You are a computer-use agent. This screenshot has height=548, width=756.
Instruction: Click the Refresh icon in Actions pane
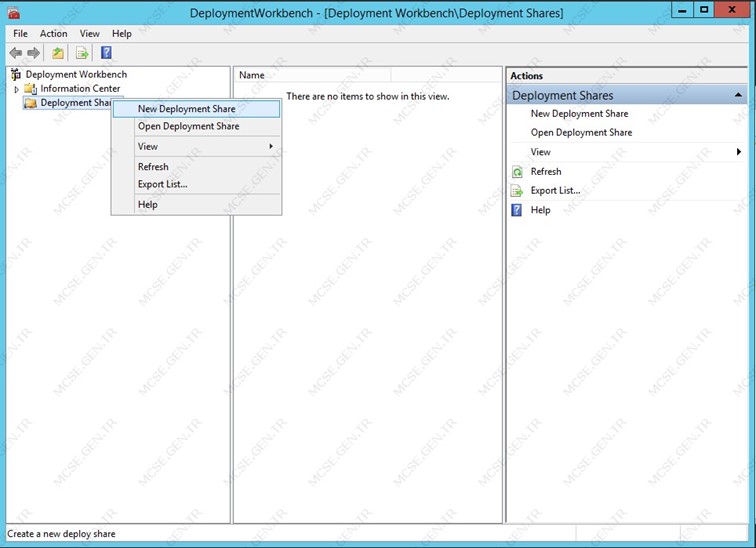pyautogui.click(x=517, y=172)
